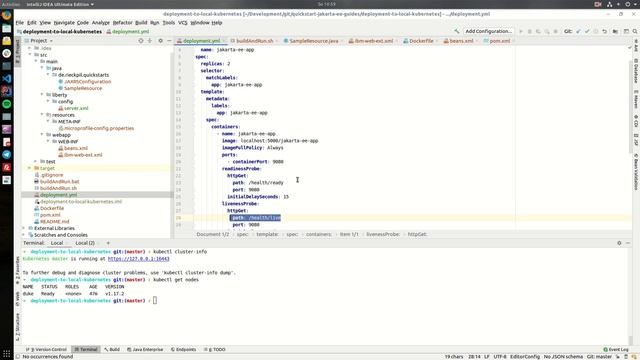Collapse the liberty folder node
640x360 pixels.
42,95
